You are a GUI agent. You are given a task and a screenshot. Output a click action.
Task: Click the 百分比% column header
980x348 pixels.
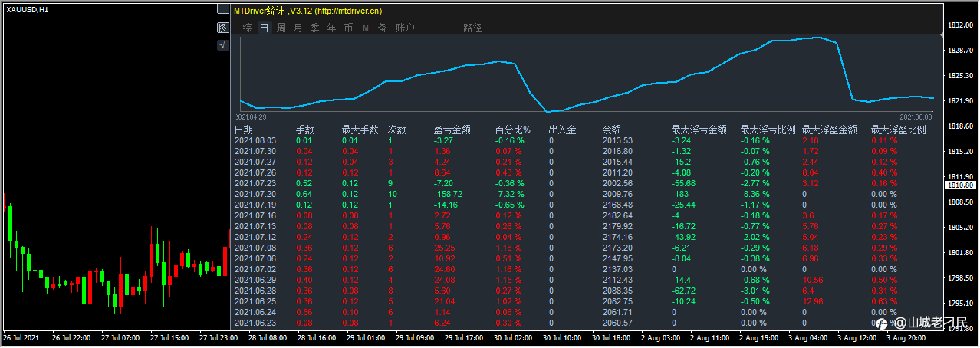(513, 130)
